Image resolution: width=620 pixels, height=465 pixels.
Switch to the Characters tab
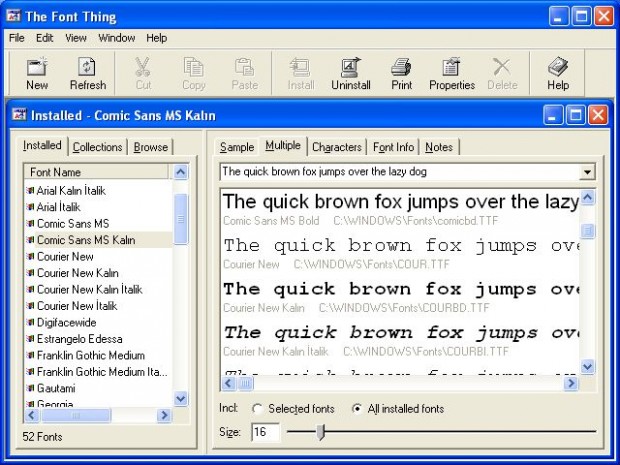click(337, 147)
